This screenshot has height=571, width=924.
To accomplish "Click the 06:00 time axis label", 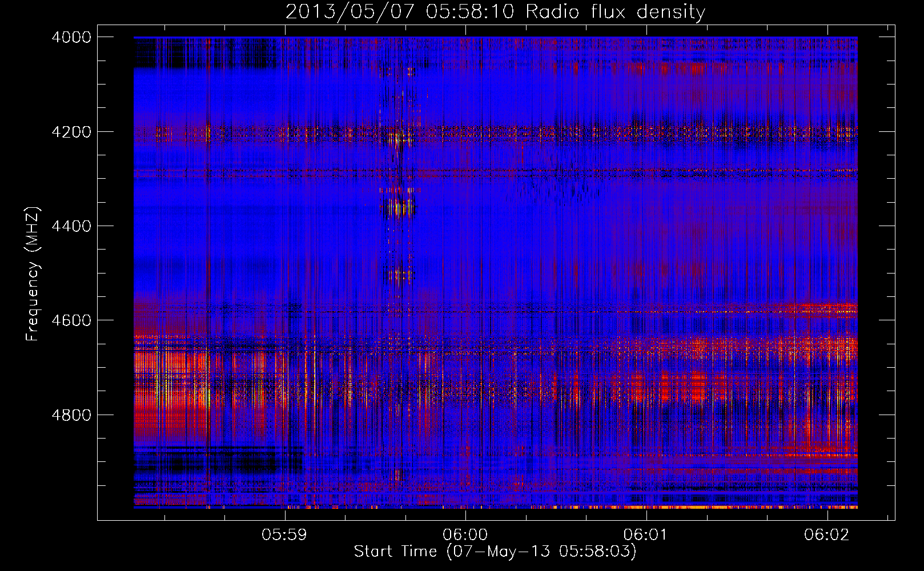I will (465, 535).
